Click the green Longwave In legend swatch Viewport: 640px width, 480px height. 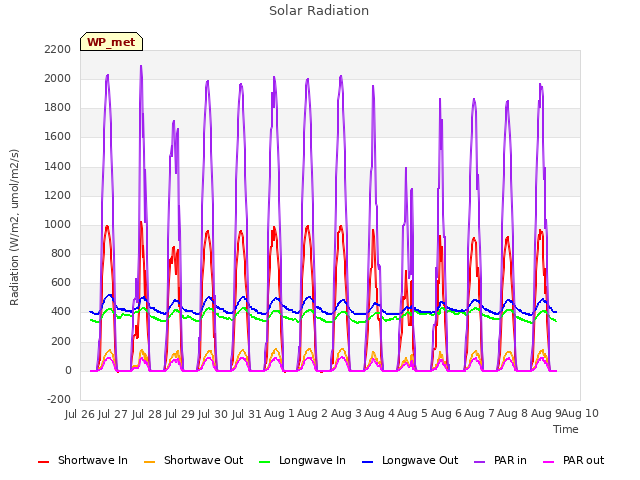265,462
